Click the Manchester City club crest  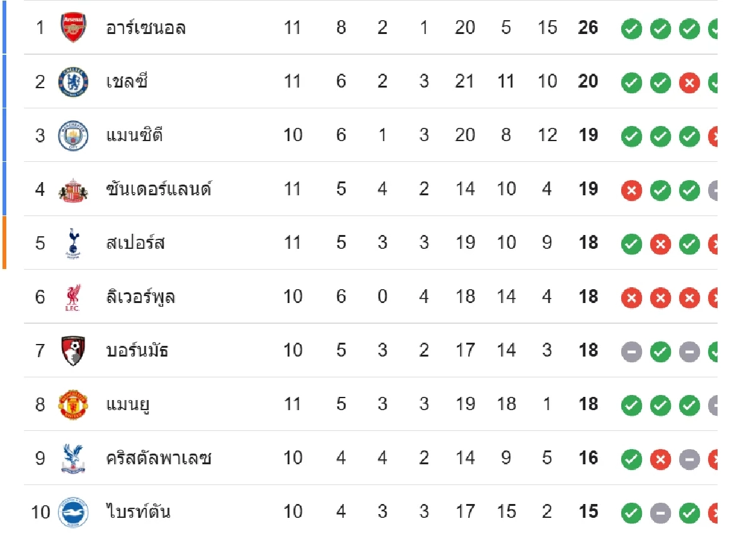tap(73, 135)
